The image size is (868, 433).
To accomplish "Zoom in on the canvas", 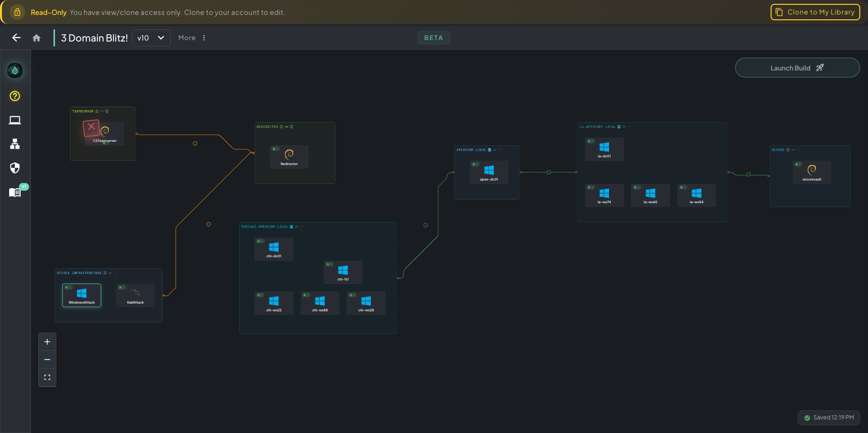I will click(x=47, y=342).
